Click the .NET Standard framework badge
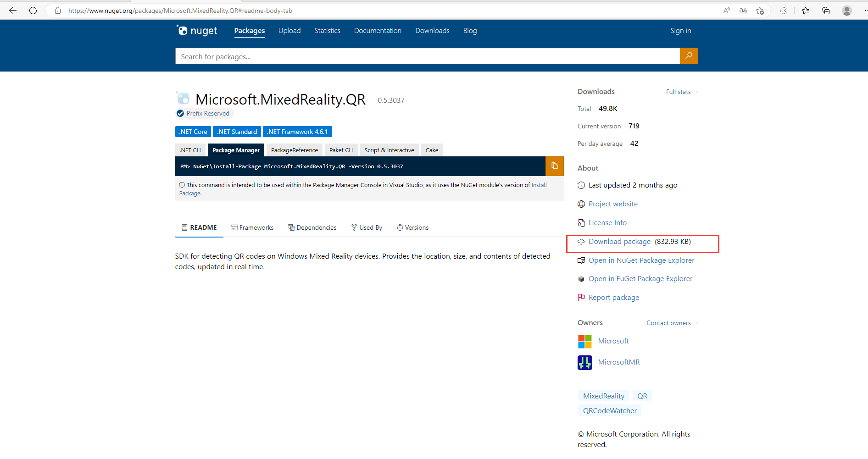This screenshot has width=868, height=459. click(x=237, y=132)
